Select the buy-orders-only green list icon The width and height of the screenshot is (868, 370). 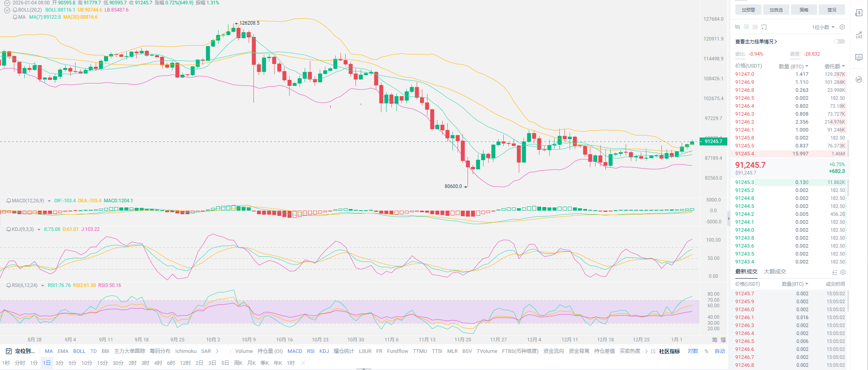(x=746, y=27)
